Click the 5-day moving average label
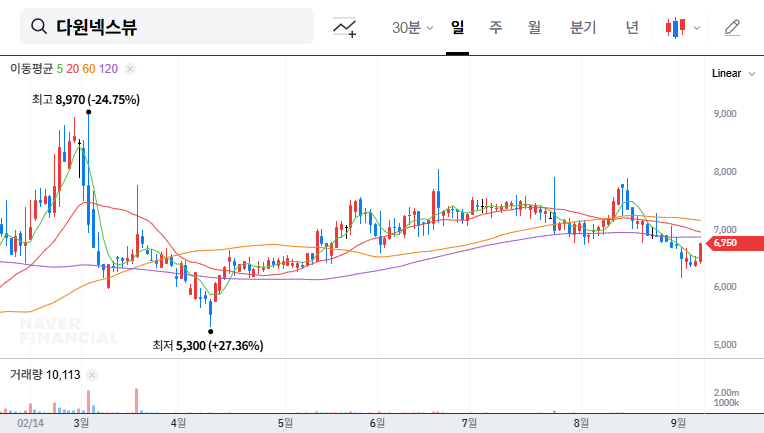 59,69
